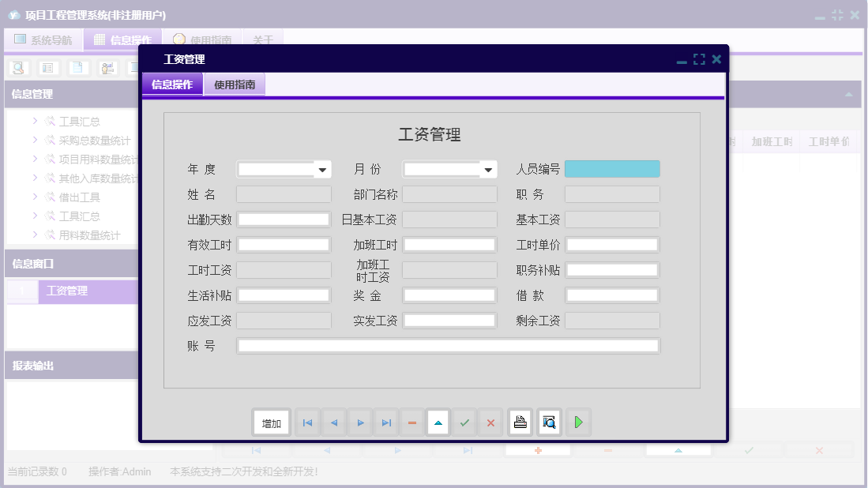Select the search document icon in main toolbar

click(17, 68)
